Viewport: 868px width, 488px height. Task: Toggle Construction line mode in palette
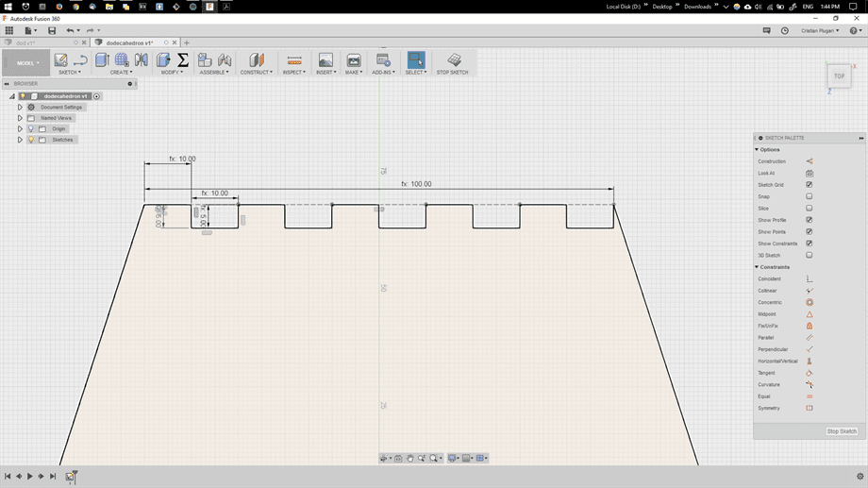tap(810, 161)
